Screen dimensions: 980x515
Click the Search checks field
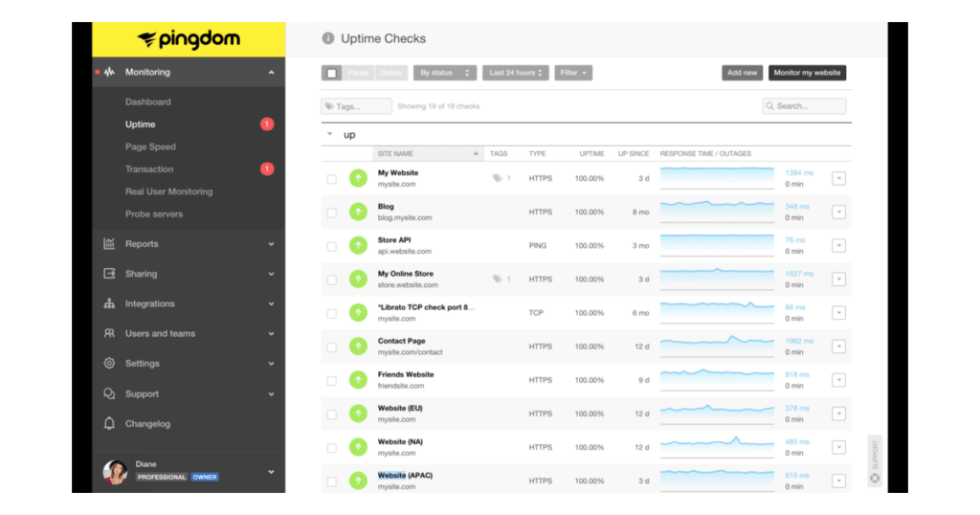coord(804,106)
